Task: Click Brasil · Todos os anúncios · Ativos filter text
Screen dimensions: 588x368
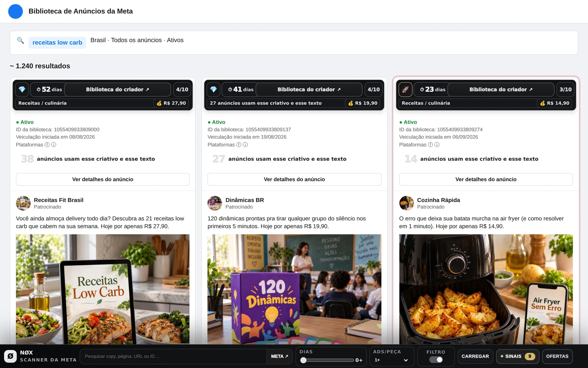Action: tap(137, 40)
